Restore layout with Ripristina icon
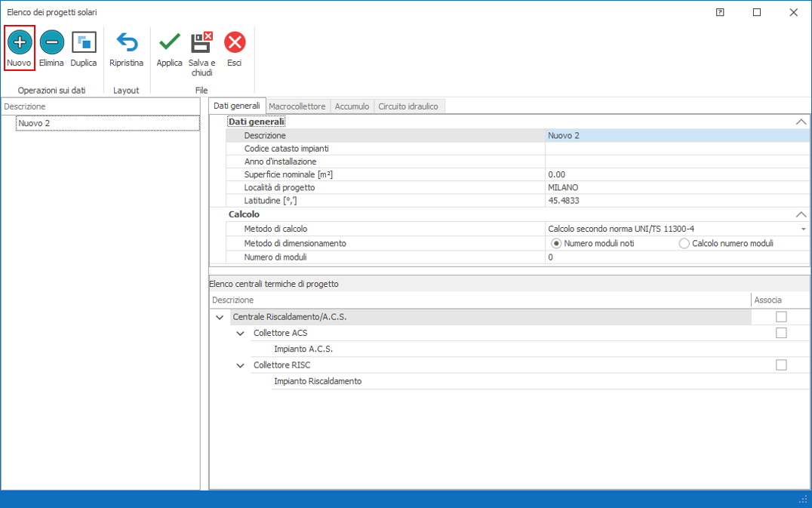The height and width of the screenshot is (508, 812). (x=126, y=42)
